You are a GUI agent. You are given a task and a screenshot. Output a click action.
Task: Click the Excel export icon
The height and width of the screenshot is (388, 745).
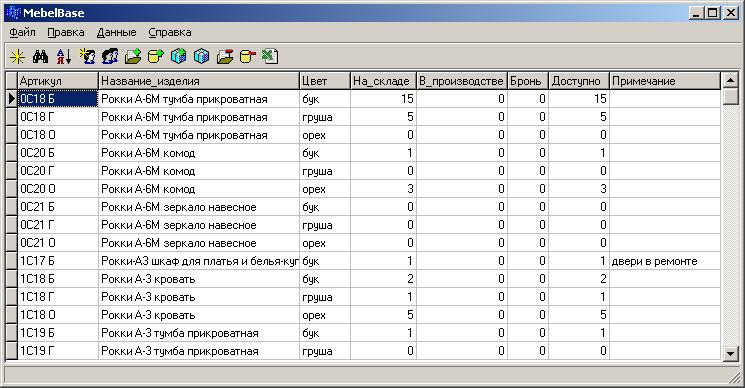coord(270,57)
